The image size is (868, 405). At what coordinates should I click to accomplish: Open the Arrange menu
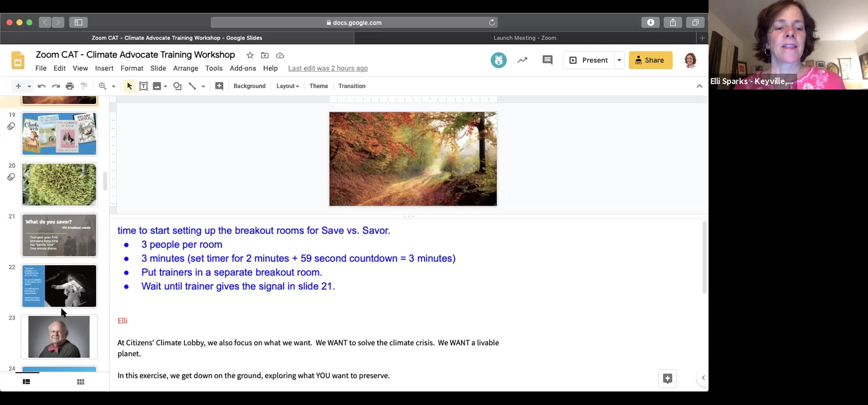point(186,68)
